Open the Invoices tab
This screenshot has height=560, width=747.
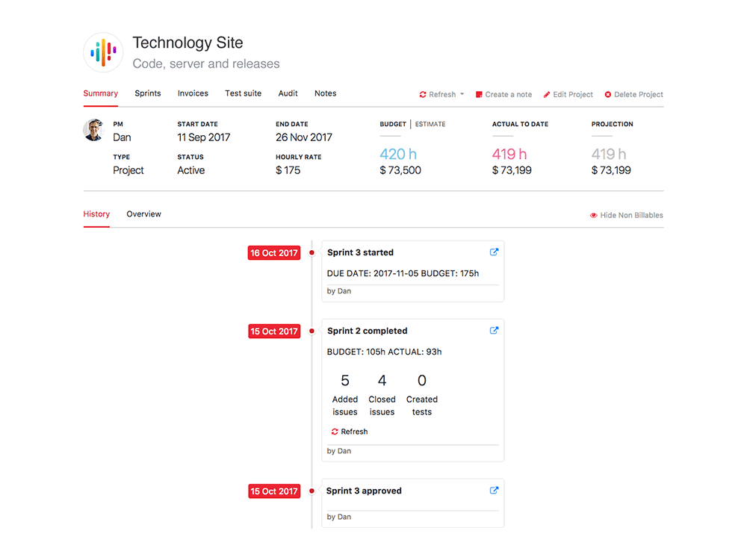click(193, 93)
